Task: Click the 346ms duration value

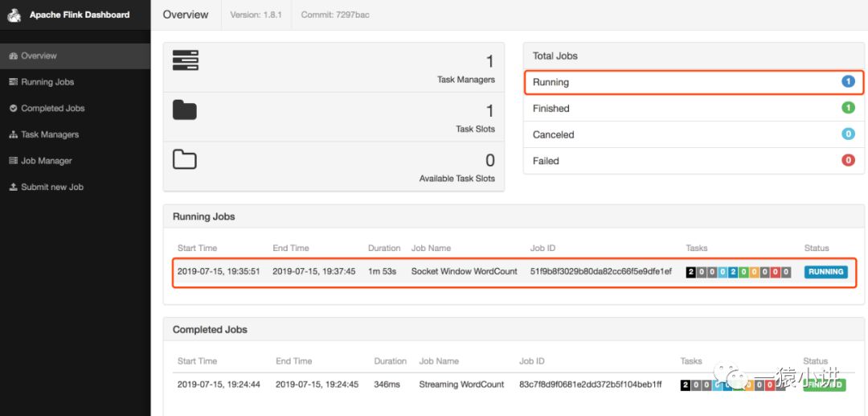Action: 387,385
